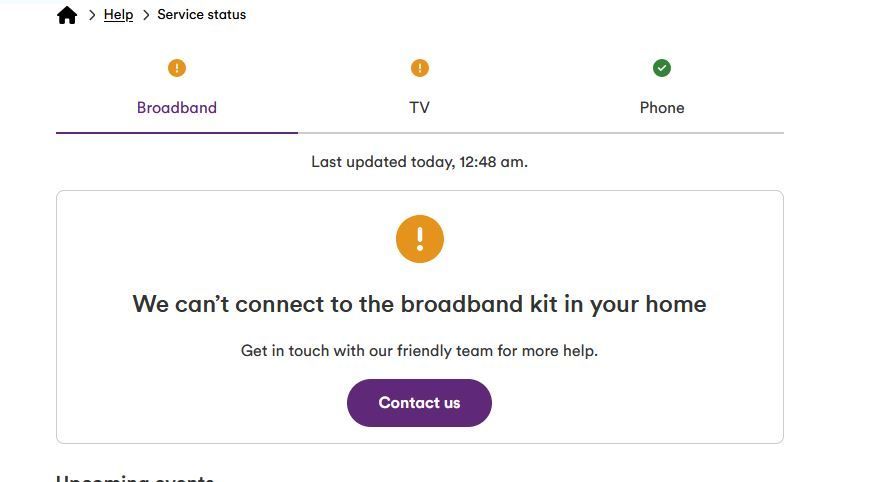Click the partially visible Upcoming events heading
871x482 pixels.
tap(136, 478)
